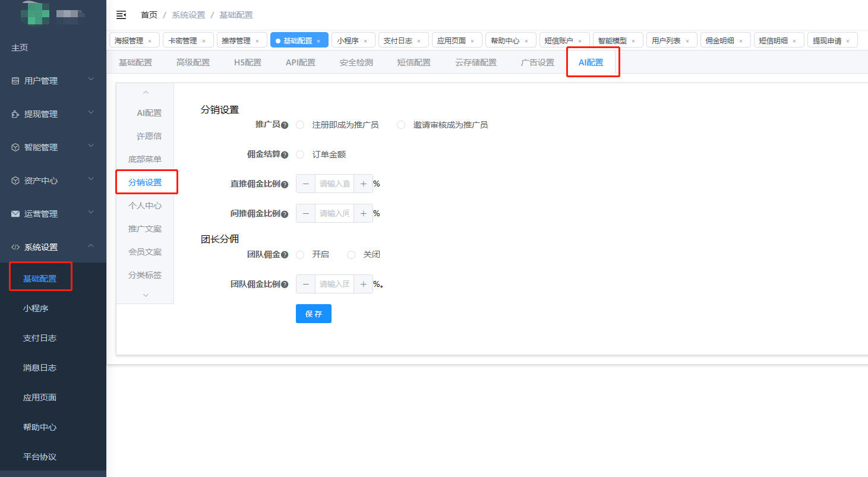Select 邀请审核成为推广员 radio option
The width and height of the screenshot is (868, 477).
(x=402, y=125)
